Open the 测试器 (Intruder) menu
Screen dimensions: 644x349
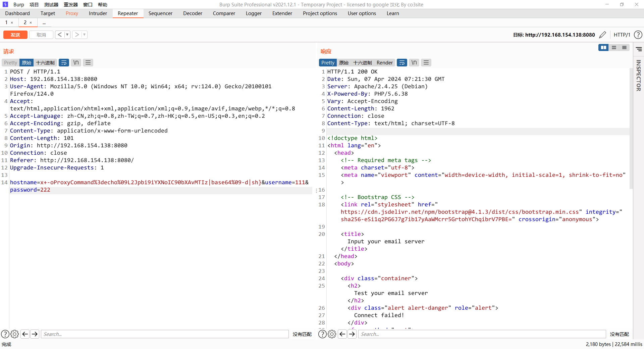(x=51, y=5)
